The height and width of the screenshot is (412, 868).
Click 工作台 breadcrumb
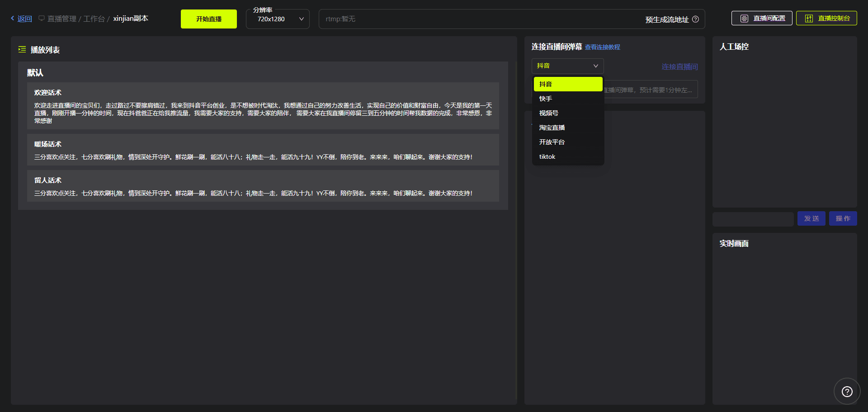(x=94, y=19)
